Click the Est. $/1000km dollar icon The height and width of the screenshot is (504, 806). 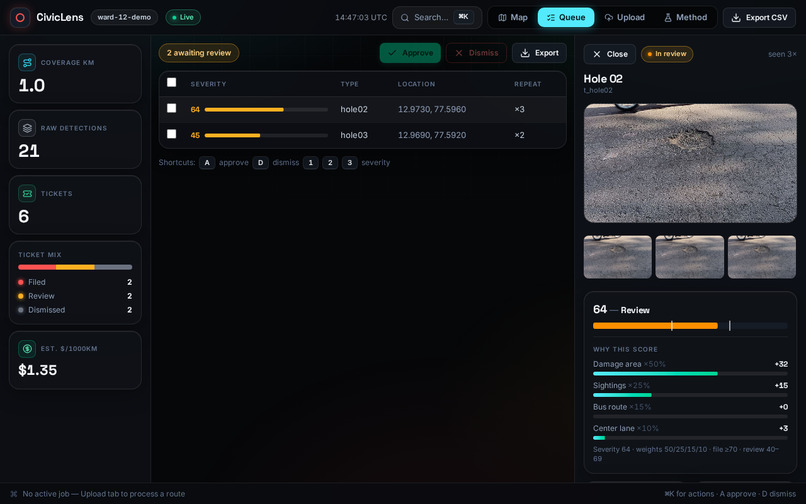27,348
